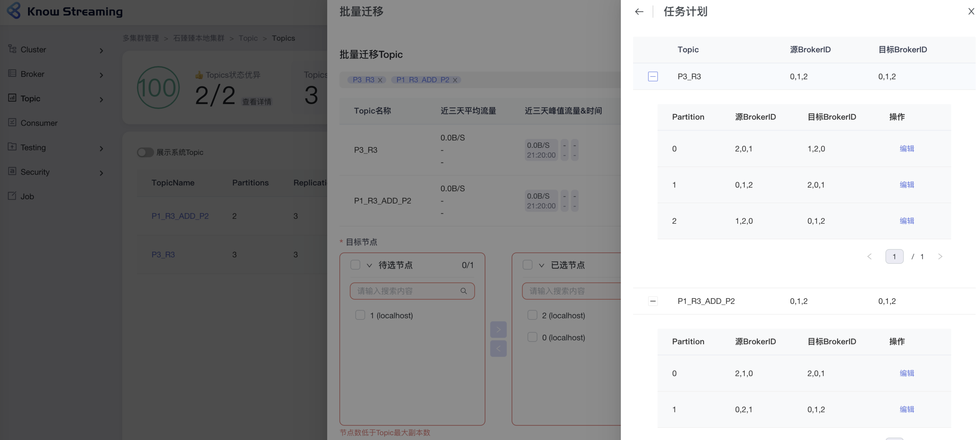Collapse the P3_R3 partition table
The width and height of the screenshot is (980, 440).
(653, 76)
